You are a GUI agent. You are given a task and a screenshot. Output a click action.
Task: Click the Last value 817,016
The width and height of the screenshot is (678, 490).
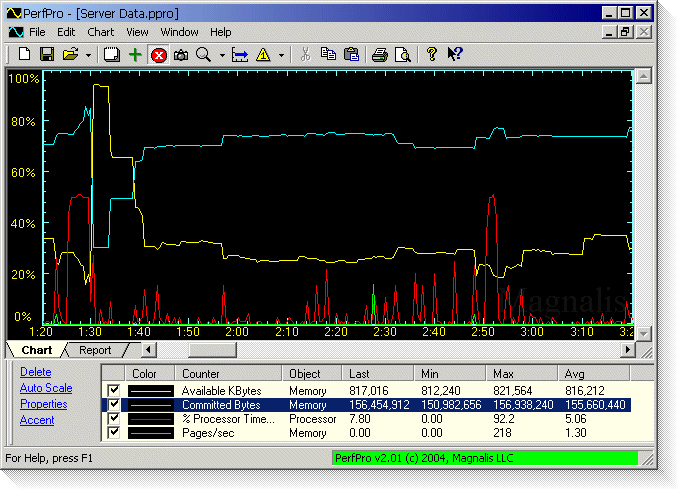(369, 391)
